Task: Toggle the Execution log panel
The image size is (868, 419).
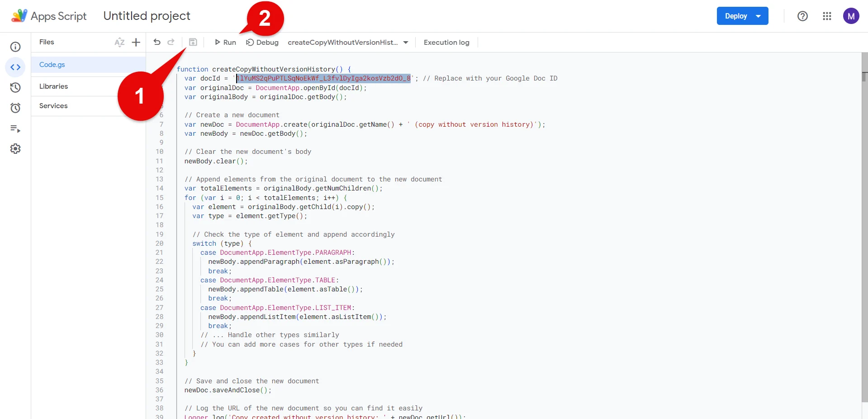Action: [x=446, y=42]
